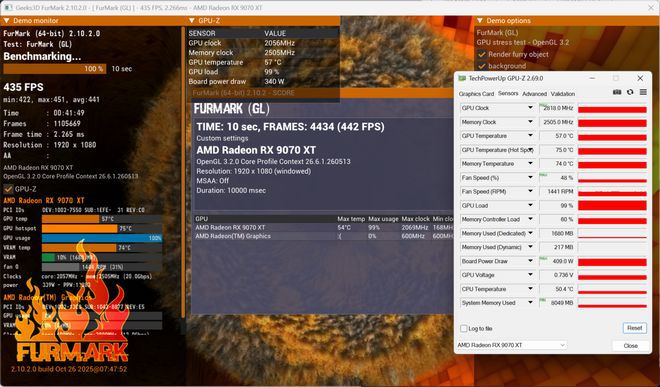This screenshot has width=660, height=387.
Task: Click the GPU-Z screenshot camera icon
Action: 617,92
